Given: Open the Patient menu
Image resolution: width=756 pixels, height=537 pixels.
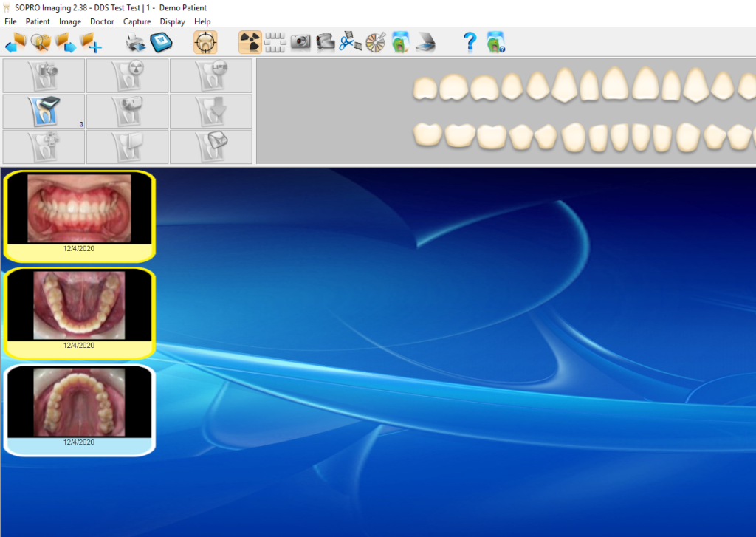Looking at the screenshot, I should click(38, 21).
